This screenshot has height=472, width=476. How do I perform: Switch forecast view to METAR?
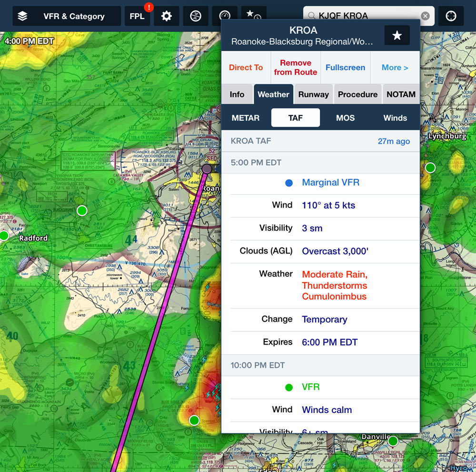246,118
